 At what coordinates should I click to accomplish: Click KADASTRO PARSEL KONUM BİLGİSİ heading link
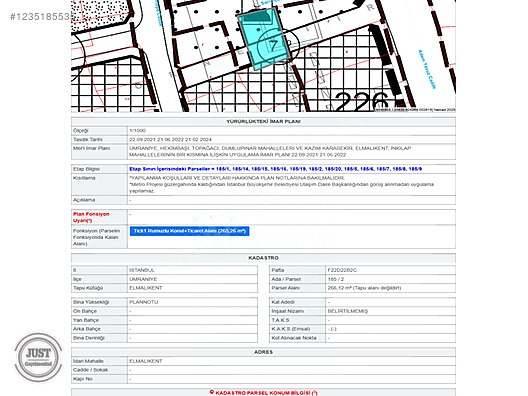tap(266, 393)
